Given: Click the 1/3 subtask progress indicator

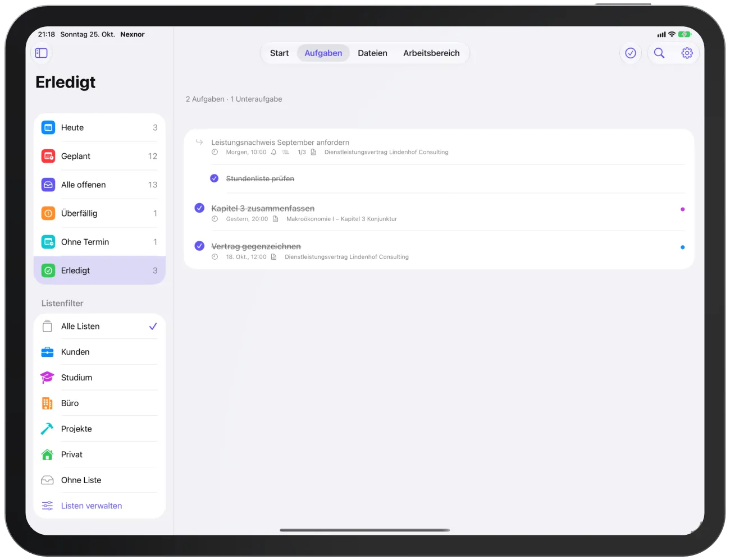Looking at the screenshot, I should (x=302, y=153).
